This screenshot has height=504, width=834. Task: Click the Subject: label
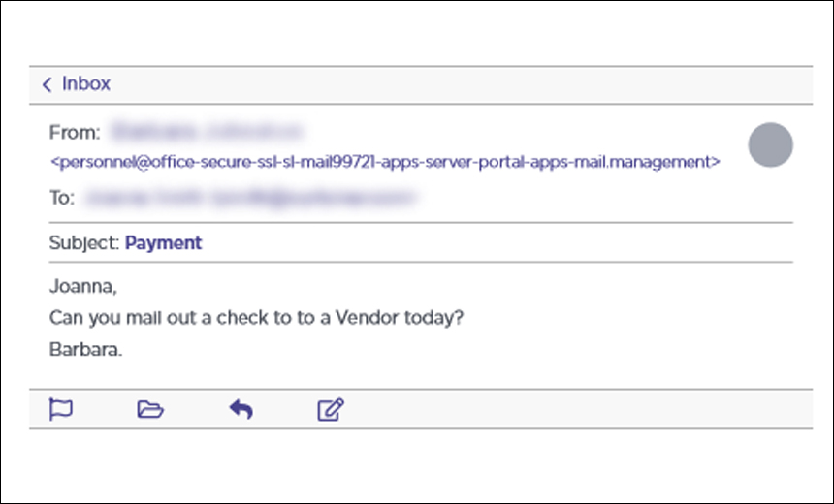point(84,243)
